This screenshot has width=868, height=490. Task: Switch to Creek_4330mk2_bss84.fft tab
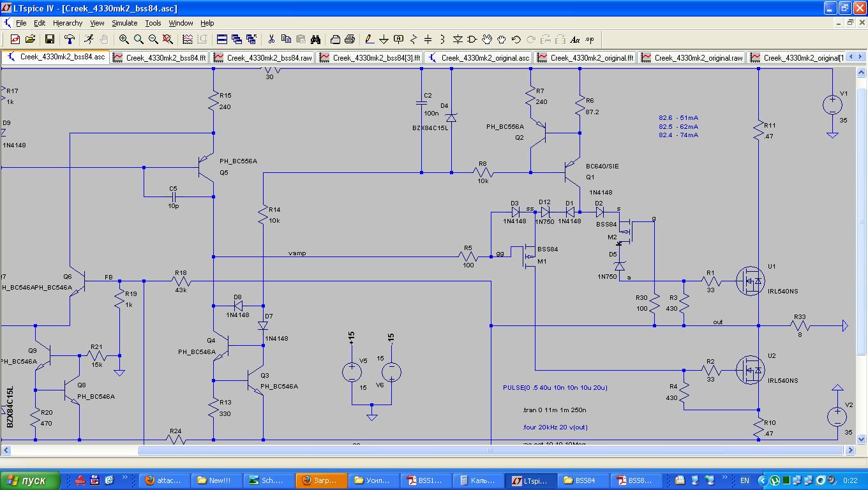160,57
